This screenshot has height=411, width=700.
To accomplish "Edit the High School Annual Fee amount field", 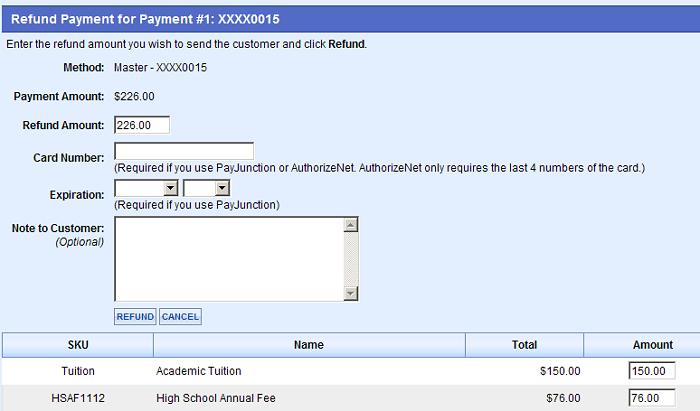I will 652,398.
